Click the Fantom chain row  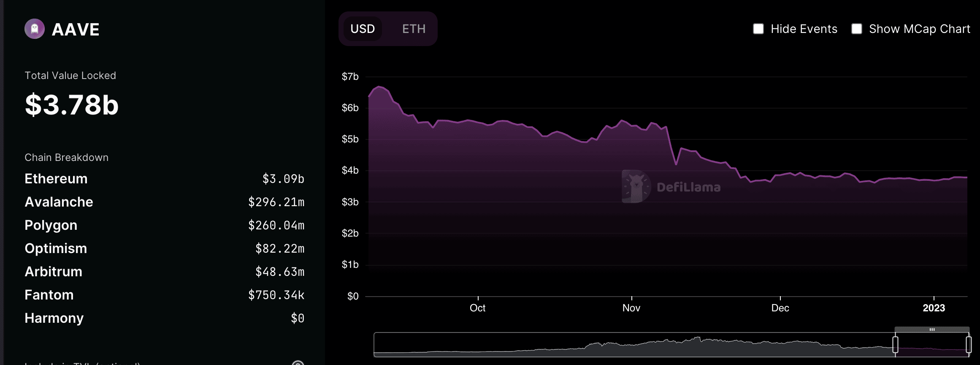[165, 295]
